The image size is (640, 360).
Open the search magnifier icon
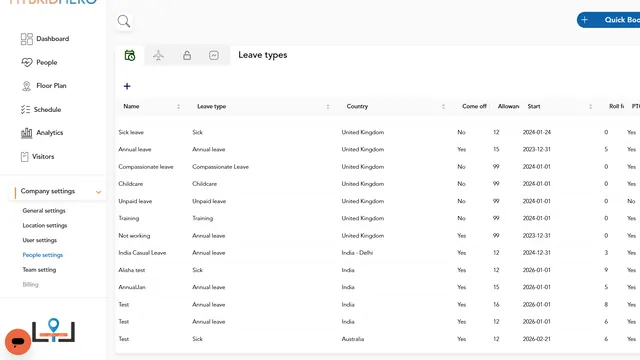[124, 21]
